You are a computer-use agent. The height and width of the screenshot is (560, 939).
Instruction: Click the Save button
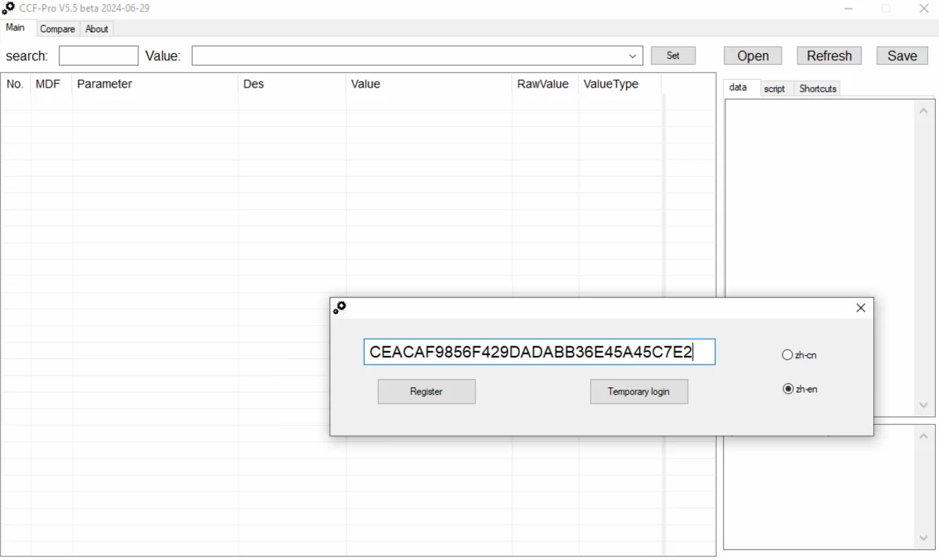[901, 55]
